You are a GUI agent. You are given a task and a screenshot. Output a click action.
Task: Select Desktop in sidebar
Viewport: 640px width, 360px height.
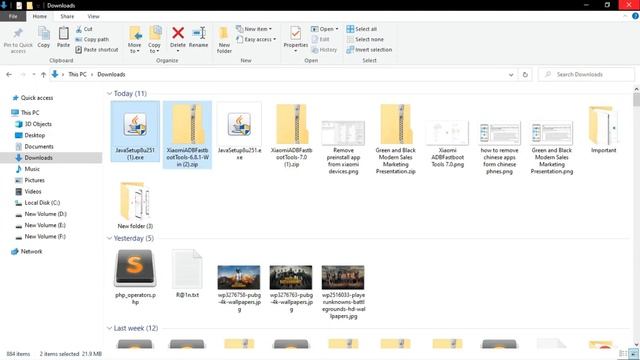tap(30, 135)
